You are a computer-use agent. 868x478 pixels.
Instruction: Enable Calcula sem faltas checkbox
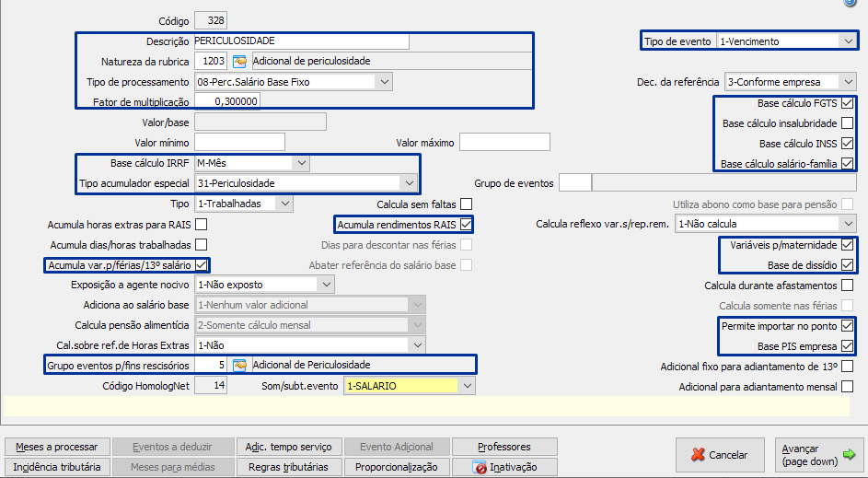pyautogui.click(x=466, y=204)
